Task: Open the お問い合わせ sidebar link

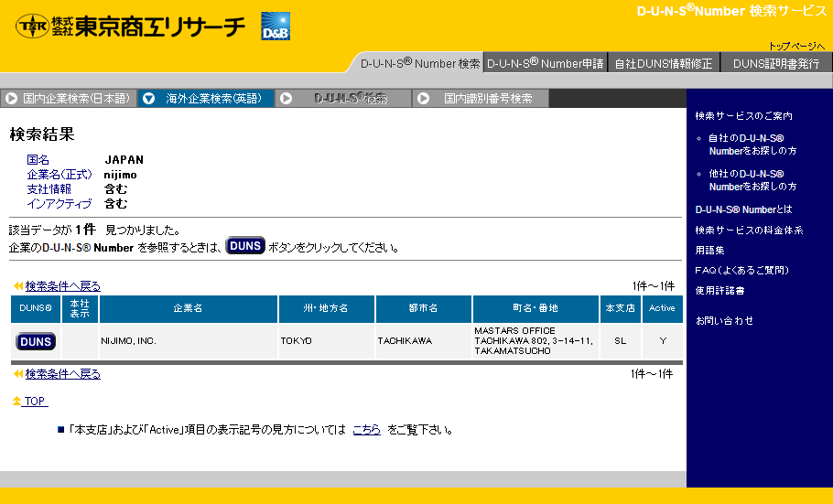Action: 725,321
